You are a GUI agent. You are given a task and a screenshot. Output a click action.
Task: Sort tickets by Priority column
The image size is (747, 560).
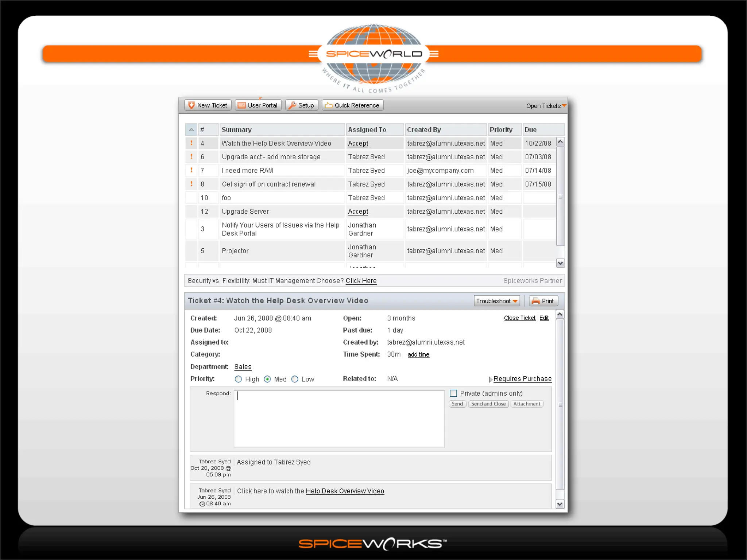tap(504, 130)
